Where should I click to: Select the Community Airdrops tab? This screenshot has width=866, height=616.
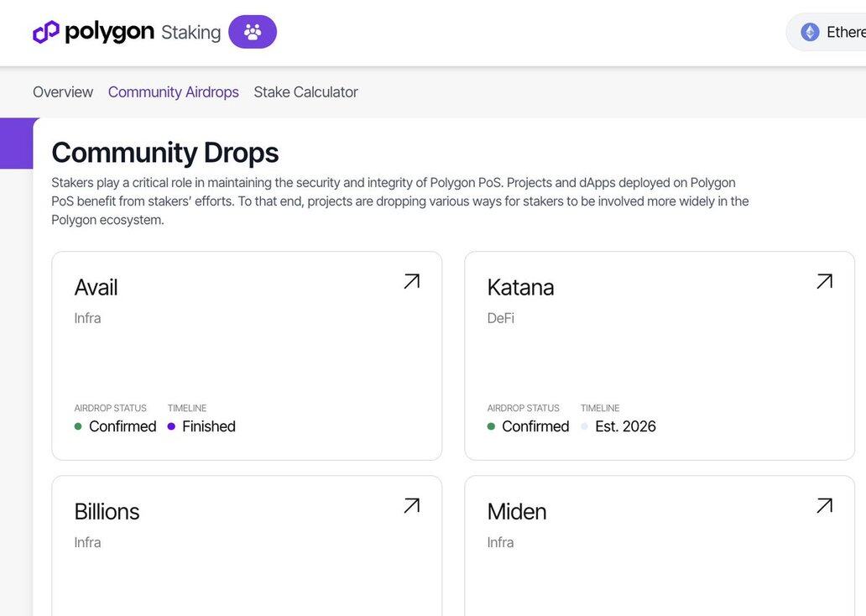(x=174, y=92)
